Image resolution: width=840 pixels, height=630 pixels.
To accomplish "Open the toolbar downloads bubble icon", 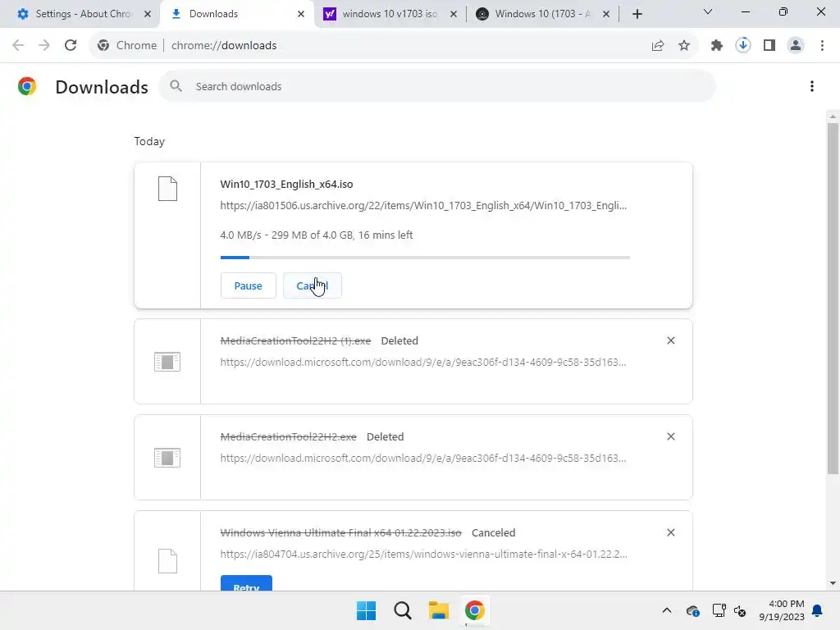I will tap(743, 46).
